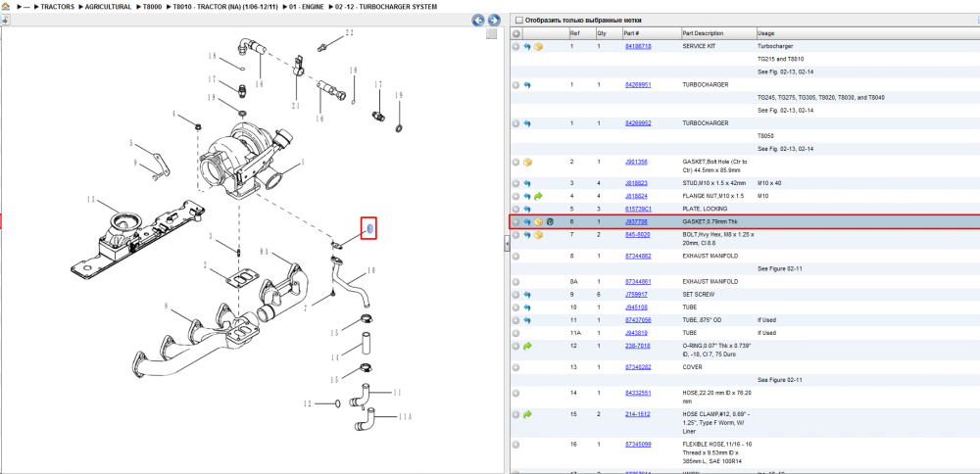Viewport: 980px width, 474px height.
Task: Add SERVICE KIT 84186718 with plus icon
Action: tap(515, 46)
